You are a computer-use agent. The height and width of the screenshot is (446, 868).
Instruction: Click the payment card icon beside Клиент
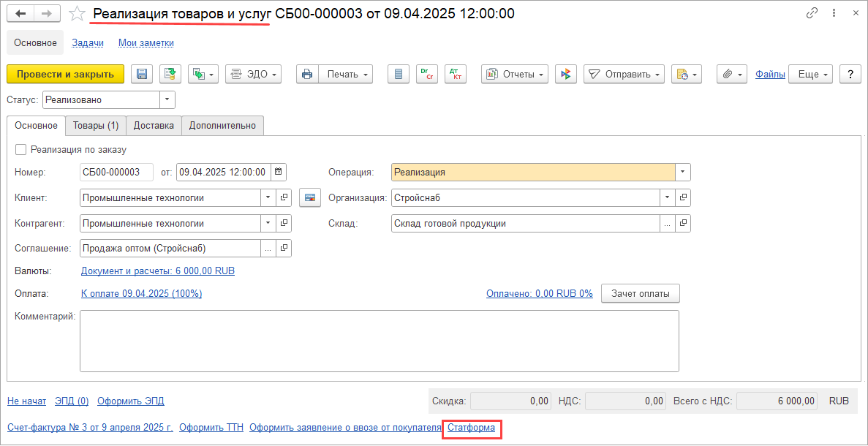[310, 197]
